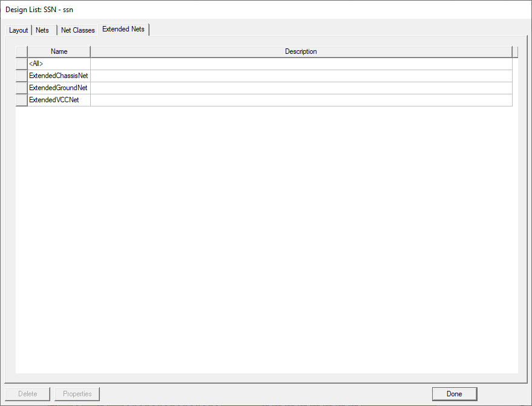Switch to the Net Classes tab
Image resolution: width=532 pixels, height=406 pixels.
click(x=77, y=30)
